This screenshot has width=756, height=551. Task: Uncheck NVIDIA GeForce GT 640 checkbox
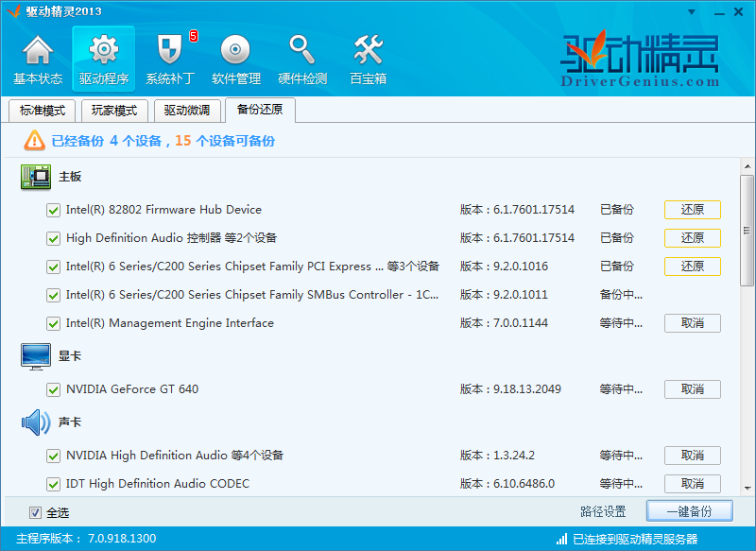pos(53,390)
